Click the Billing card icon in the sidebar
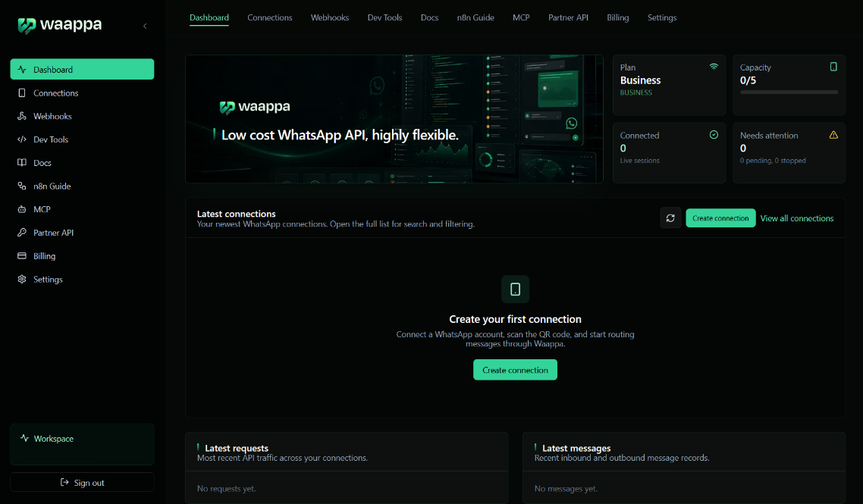This screenshot has width=863, height=504. pos(22,256)
